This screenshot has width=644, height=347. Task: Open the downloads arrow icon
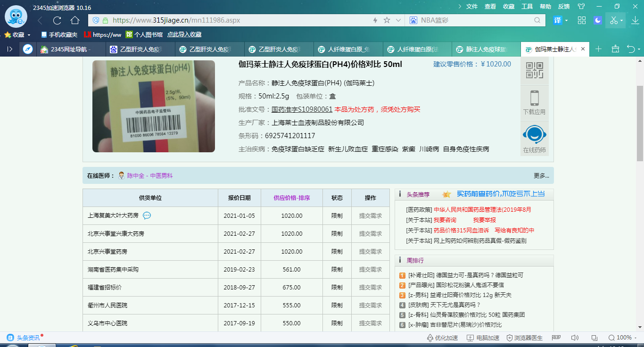(635, 20)
